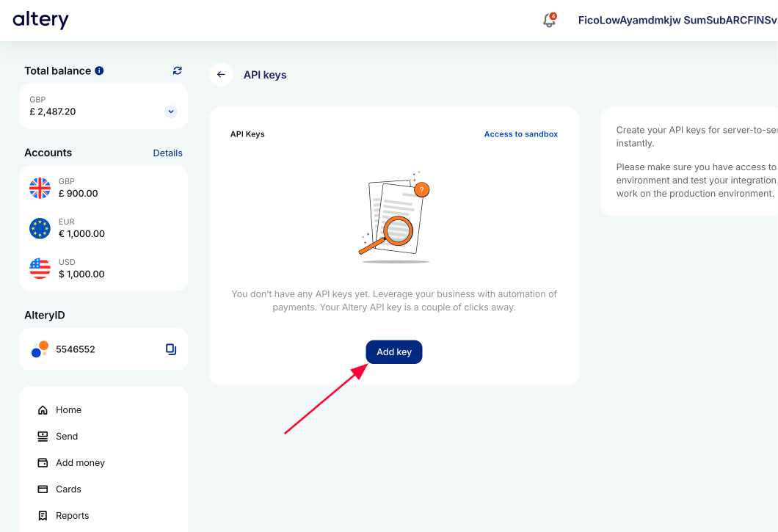
Task: Click the £ 900.00 balance
Action: (x=79, y=194)
